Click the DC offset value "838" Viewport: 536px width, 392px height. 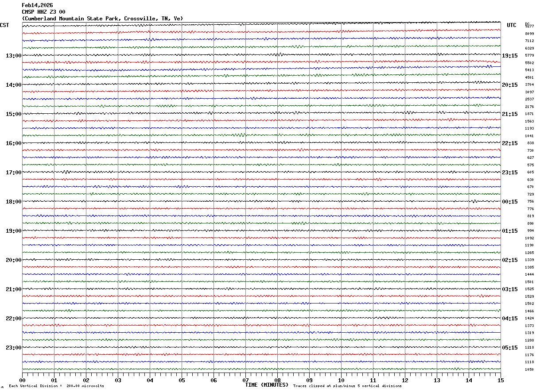pyautogui.click(x=531, y=143)
